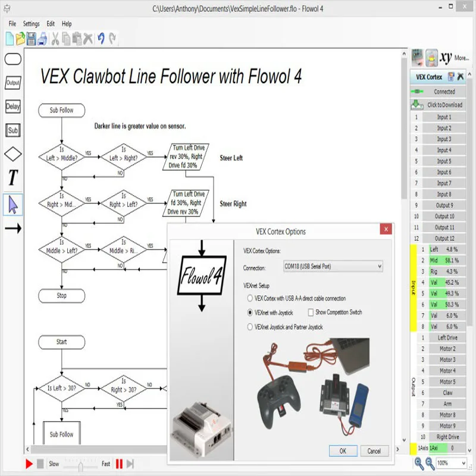The image size is (476, 476).
Task: Click the zoom out magnifier
Action: (x=430, y=464)
